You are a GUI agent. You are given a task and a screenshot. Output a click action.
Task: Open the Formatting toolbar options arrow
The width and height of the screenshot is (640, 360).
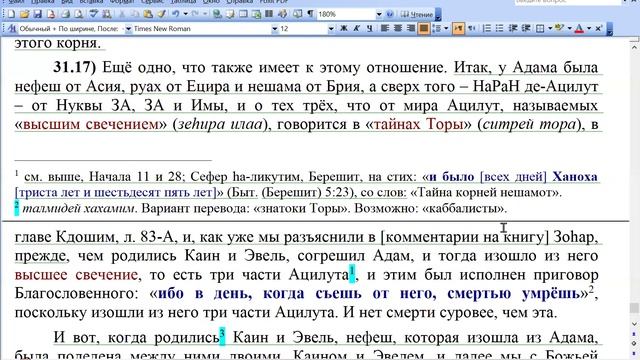click(610, 29)
